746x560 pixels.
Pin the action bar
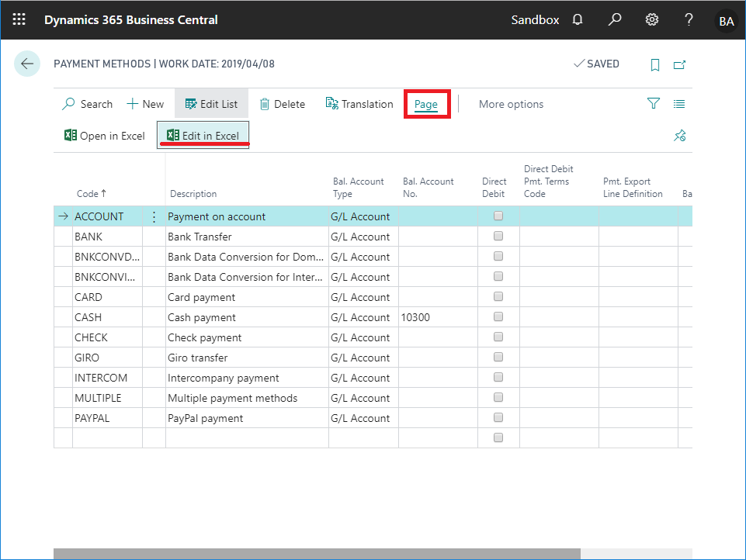(679, 136)
